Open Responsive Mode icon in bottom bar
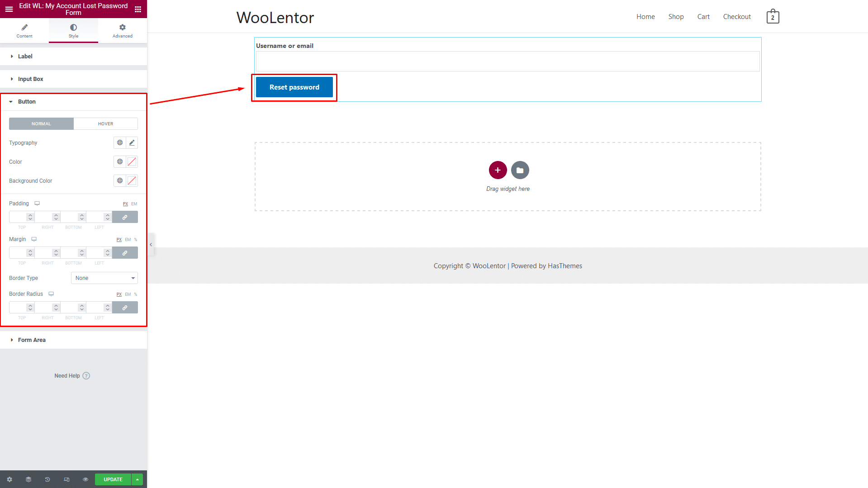 66,479
